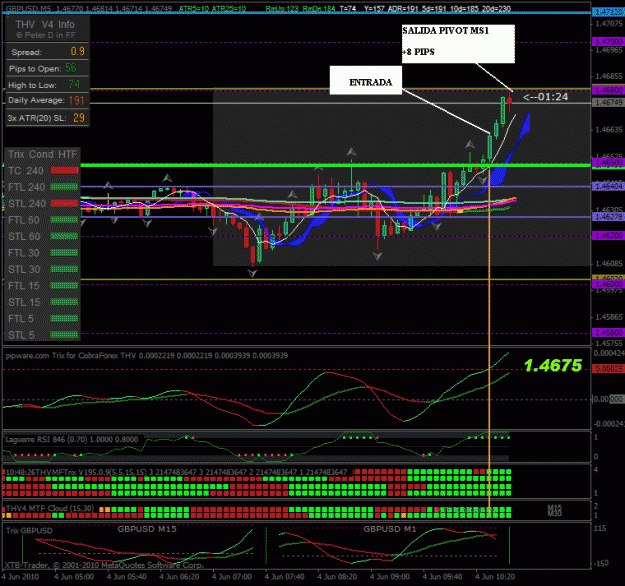This screenshot has width=625, height=586.
Task: Click the 1.47000 purple price label
Action: point(607,42)
